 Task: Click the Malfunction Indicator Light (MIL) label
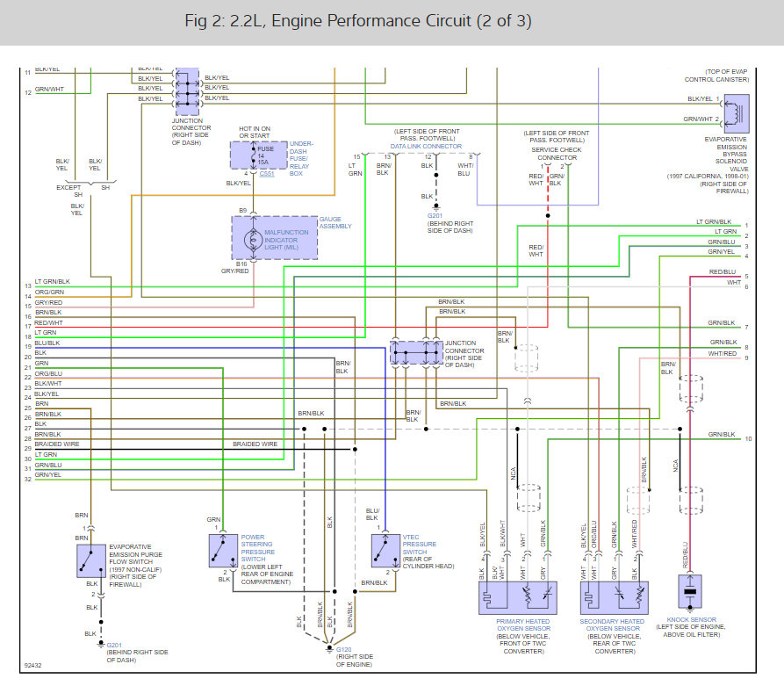286,240
